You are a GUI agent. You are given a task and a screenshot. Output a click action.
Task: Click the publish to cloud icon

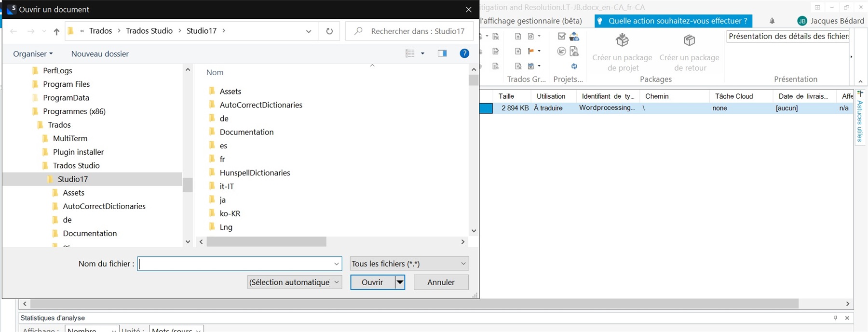(x=574, y=36)
